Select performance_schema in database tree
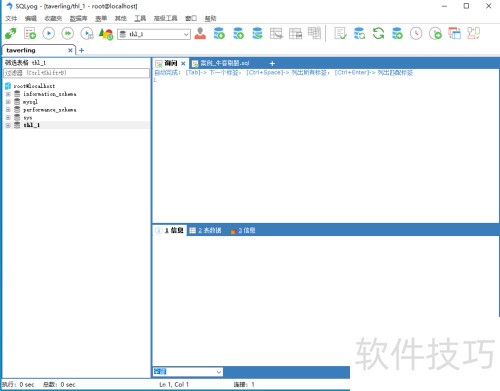The image size is (500, 391). tap(49, 110)
